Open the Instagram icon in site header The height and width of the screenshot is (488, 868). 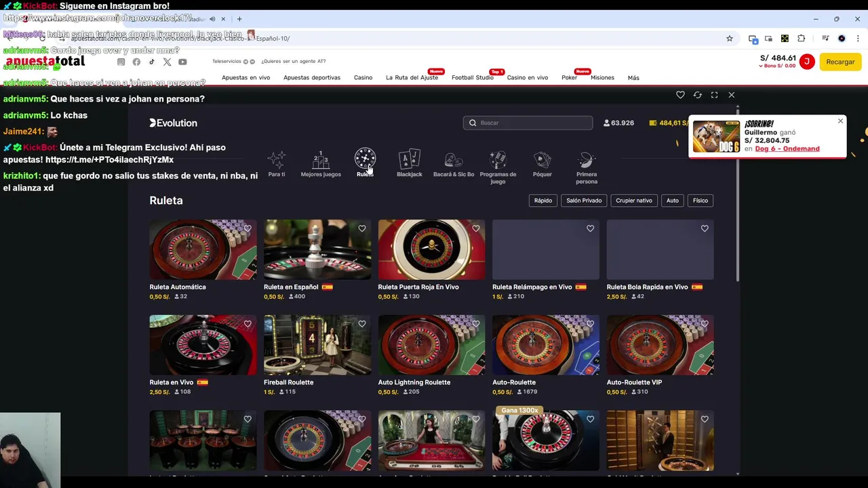click(x=121, y=62)
